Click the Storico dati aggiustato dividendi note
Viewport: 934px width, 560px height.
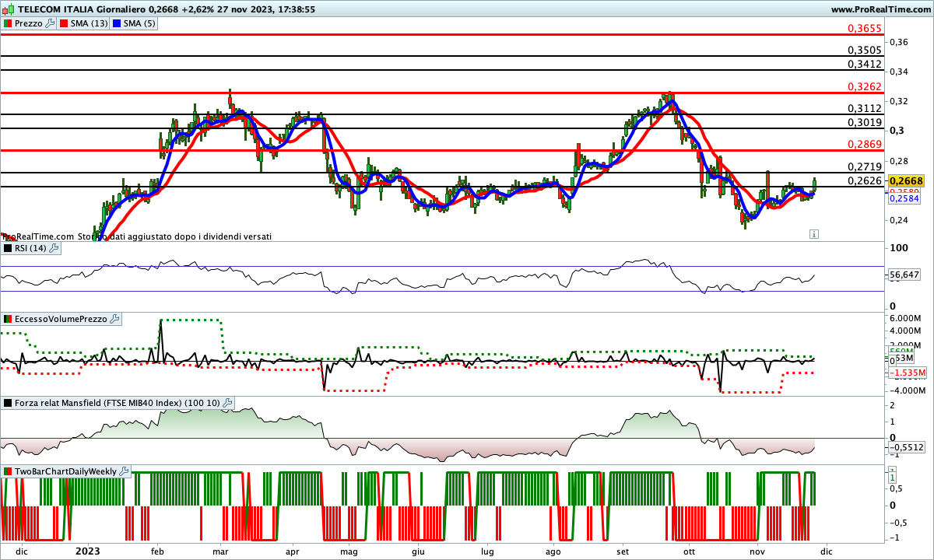coord(174,236)
